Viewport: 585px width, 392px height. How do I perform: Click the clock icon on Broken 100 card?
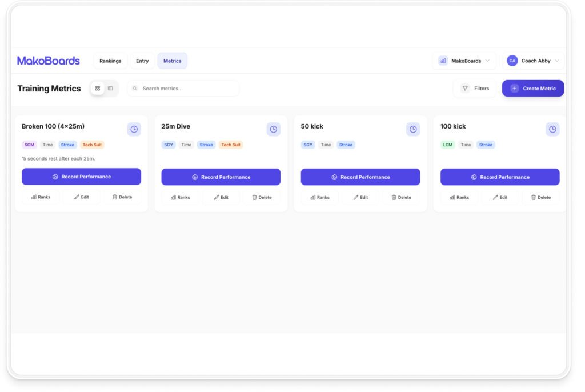click(x=134, y=129)
